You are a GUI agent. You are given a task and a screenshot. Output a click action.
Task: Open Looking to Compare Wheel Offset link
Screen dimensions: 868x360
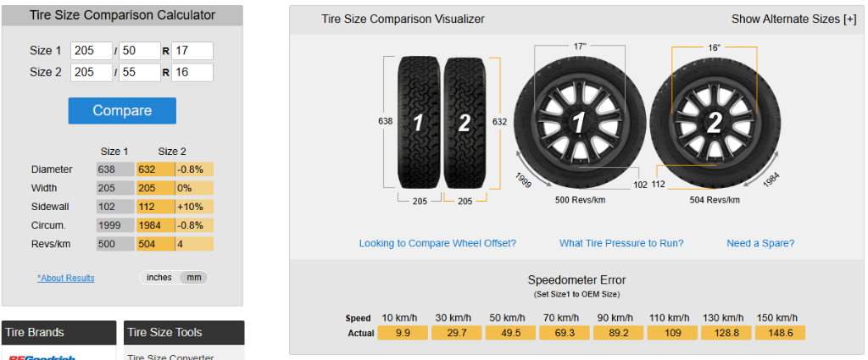pyautogui.click(x=437, y=243)
